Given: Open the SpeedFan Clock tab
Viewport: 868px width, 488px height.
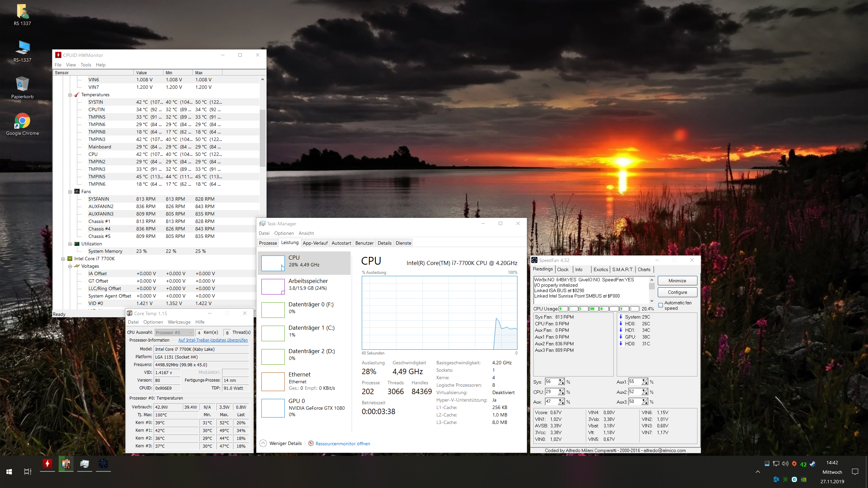Looking at the screenshot, I should pos(563,269).
